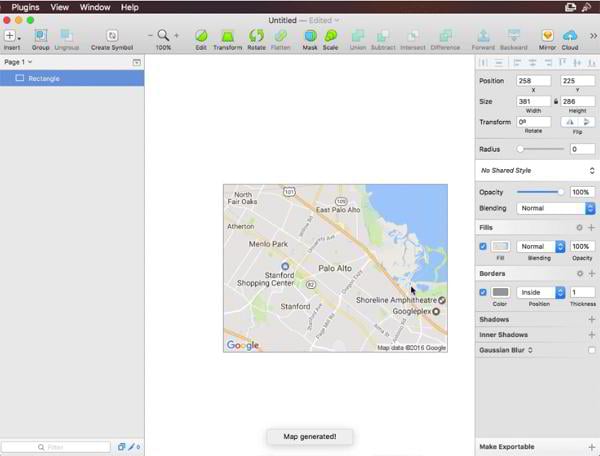Viewport: 600px width, 456px height.
Task: Toggle the Borders checkbox off
Action: pyautogui.click(x=484, y=292)
